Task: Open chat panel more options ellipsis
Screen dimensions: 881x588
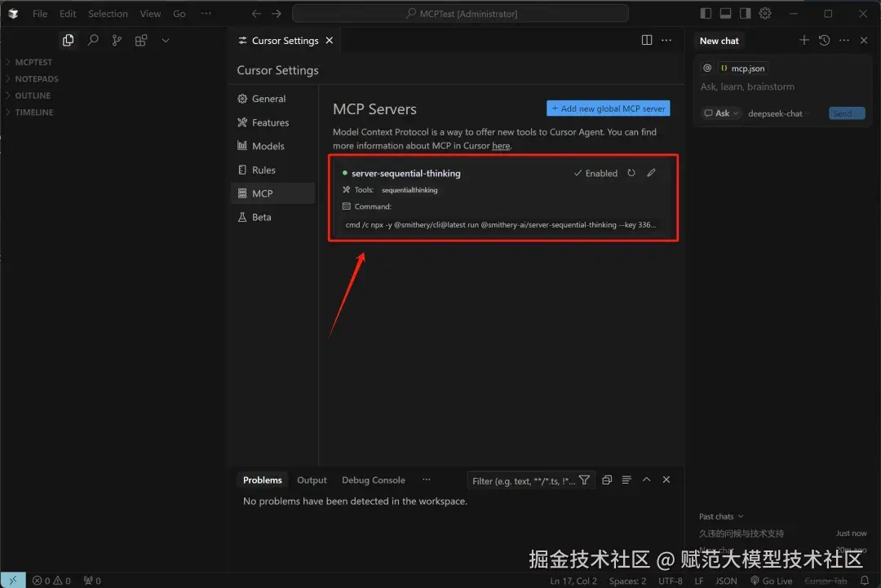Action: (x=844, y=40)
